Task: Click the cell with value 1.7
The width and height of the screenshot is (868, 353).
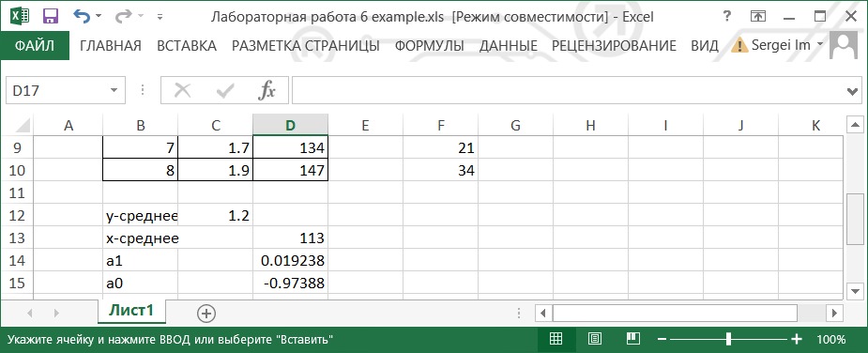Action: [215, 148]
